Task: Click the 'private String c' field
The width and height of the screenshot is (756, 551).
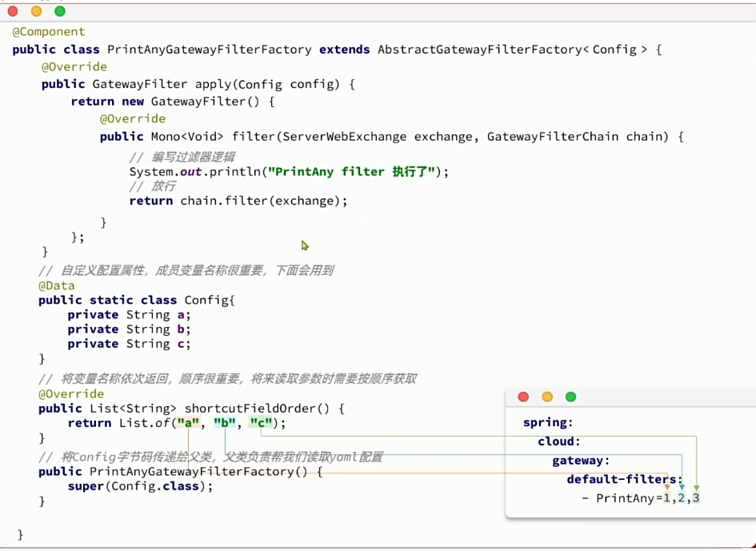Action: click(x=129, y=344)
